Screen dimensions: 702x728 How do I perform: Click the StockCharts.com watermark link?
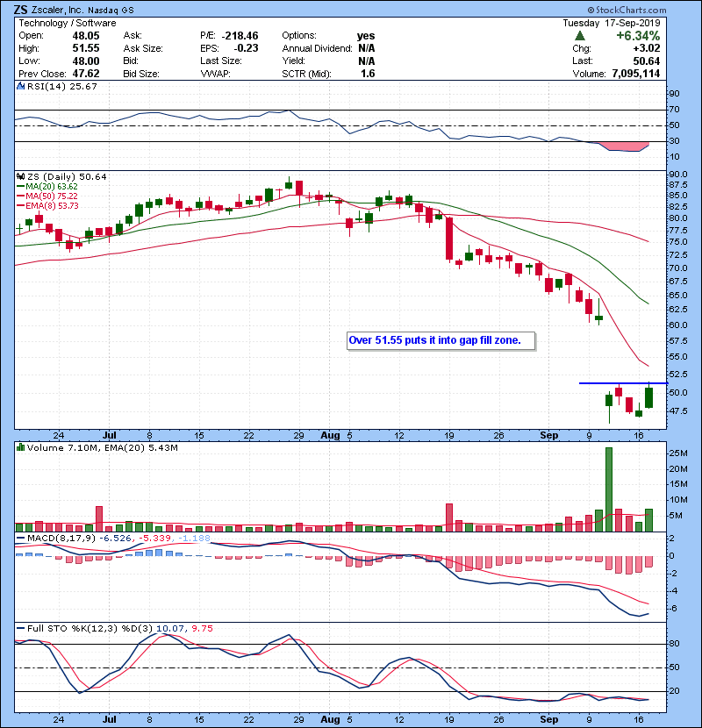(627, 10)
